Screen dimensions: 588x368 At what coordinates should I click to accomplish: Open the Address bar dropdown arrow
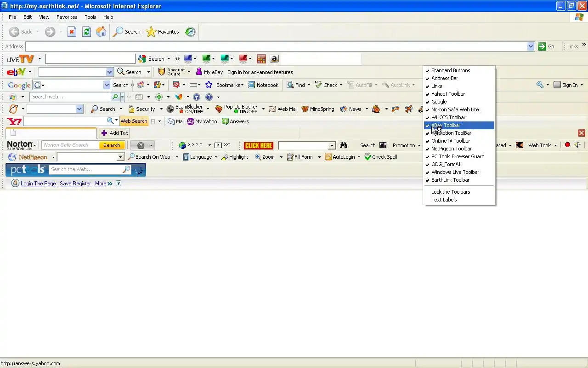531,46
